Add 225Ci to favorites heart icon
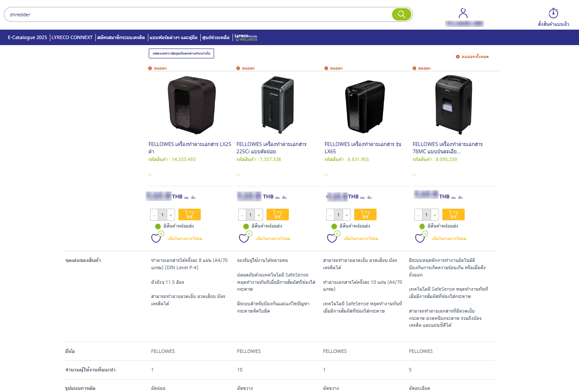 [245, 237]
